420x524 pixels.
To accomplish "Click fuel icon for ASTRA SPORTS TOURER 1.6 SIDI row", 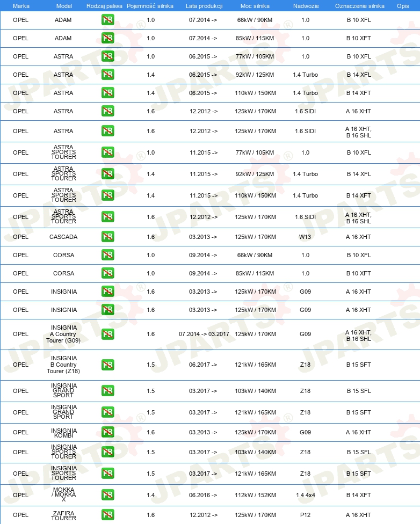I will click(107, 217).
